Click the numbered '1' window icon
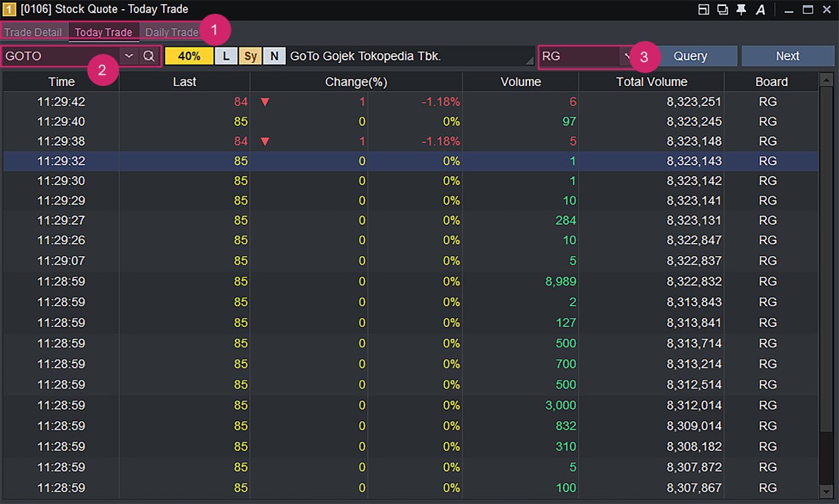The height and width of the screenshot is (504, 839). pos(10,10)
